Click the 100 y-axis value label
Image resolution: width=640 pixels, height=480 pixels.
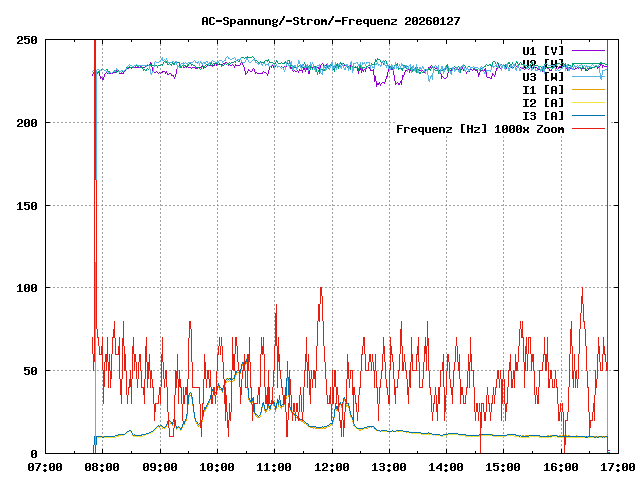point(27,288)
